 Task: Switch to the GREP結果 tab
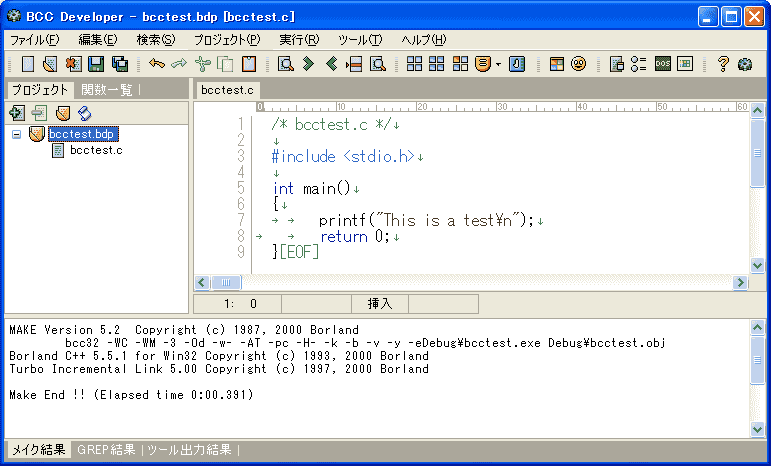tap(106, 450)
